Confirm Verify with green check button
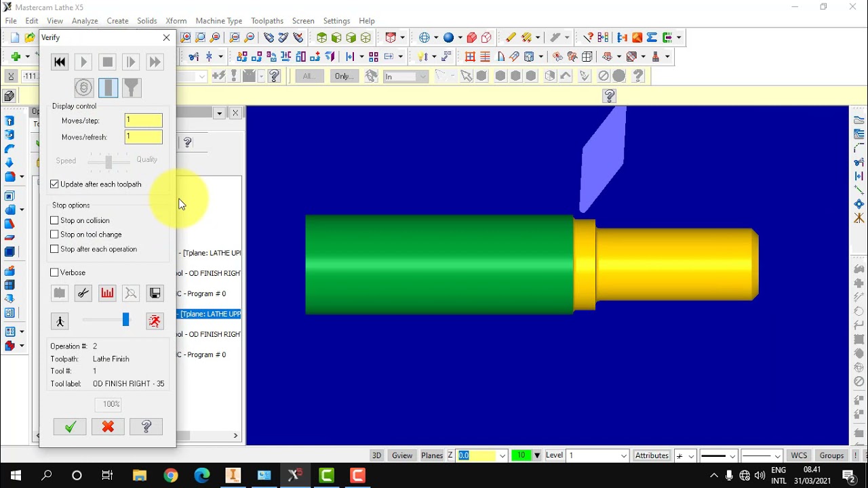 pos(70,426)
